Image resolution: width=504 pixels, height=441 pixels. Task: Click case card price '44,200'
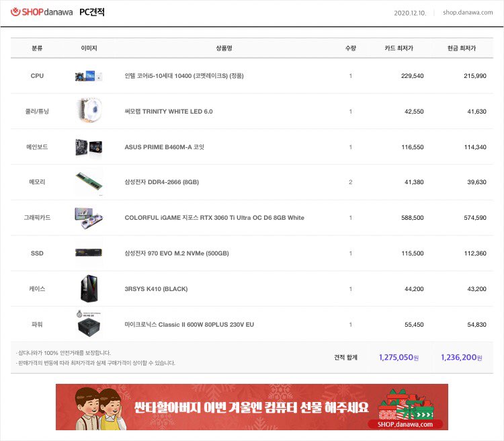click(414, 289)
